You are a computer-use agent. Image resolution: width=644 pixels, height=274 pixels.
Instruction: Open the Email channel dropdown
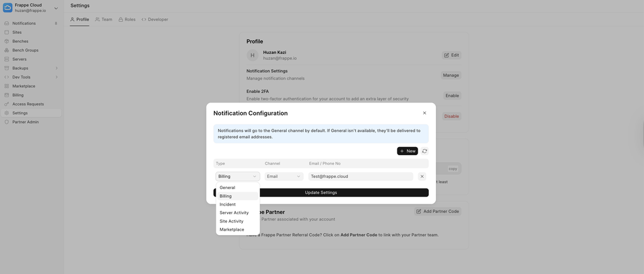284,177
